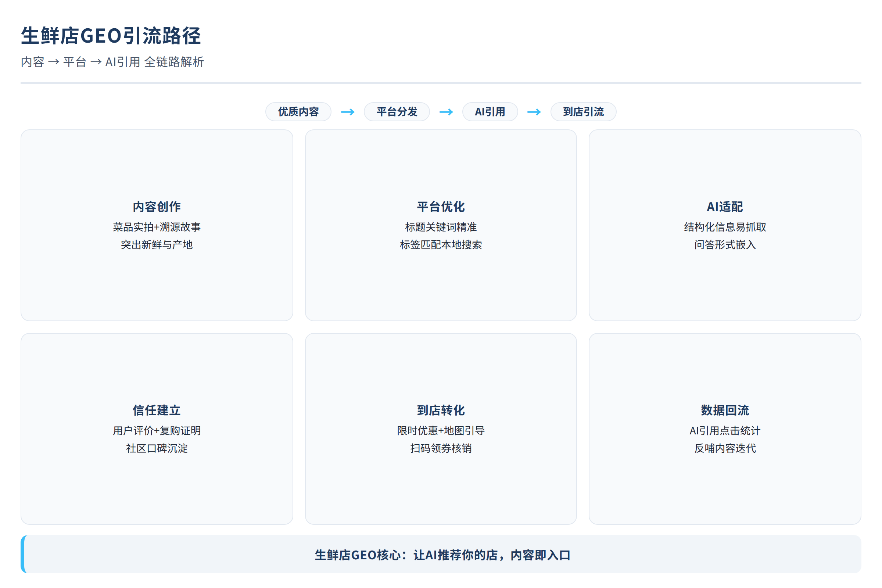Click the text AI引用点击统计
Viewport: 882px width, 588px height.
coord(724,430)
